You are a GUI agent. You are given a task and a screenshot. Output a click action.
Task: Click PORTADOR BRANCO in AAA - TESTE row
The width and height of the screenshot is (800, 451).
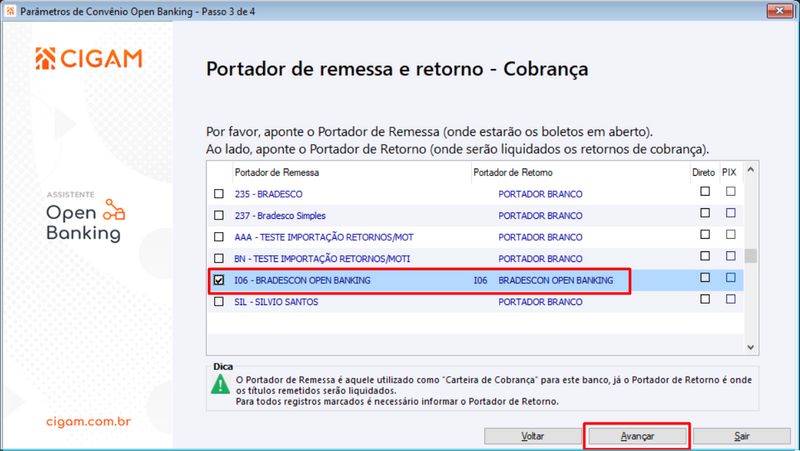tap(540, 237)
